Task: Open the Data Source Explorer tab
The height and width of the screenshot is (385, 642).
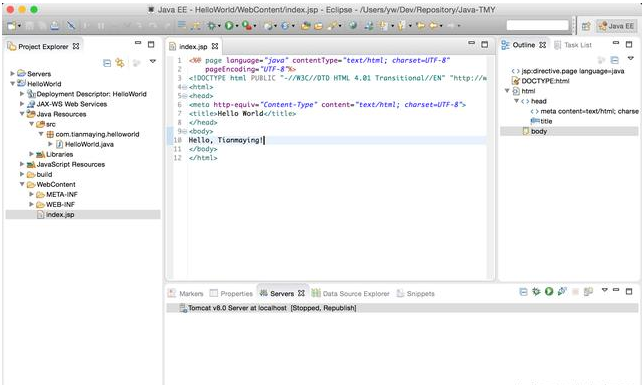Action: (x=350, y=293)
